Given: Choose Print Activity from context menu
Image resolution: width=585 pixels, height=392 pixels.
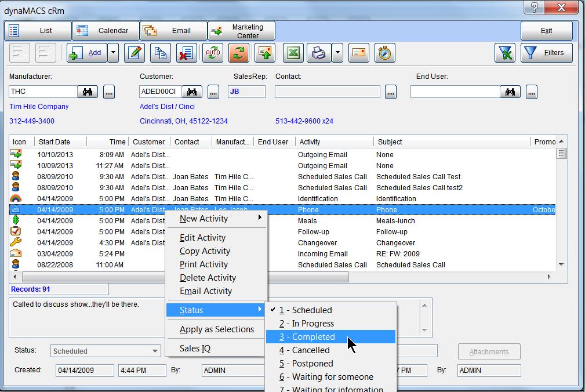Looking at the screenshot, I should click(217, 264).
